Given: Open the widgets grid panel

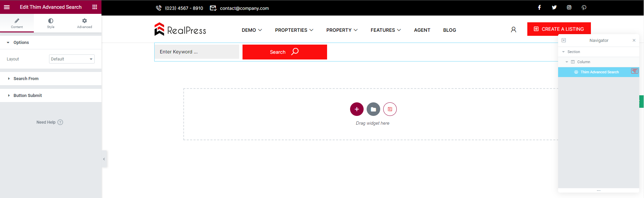Looking at the screenshot, I should click(95, 7).
